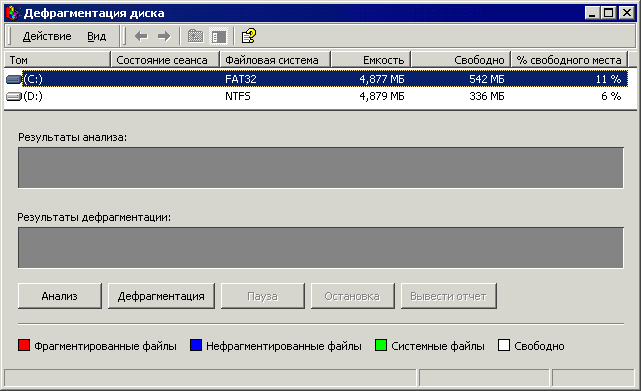Click the 4,879 МБ capacity value
Image resolution: width=641 pixels, height=391 pixels.
[x=382, y=97]
